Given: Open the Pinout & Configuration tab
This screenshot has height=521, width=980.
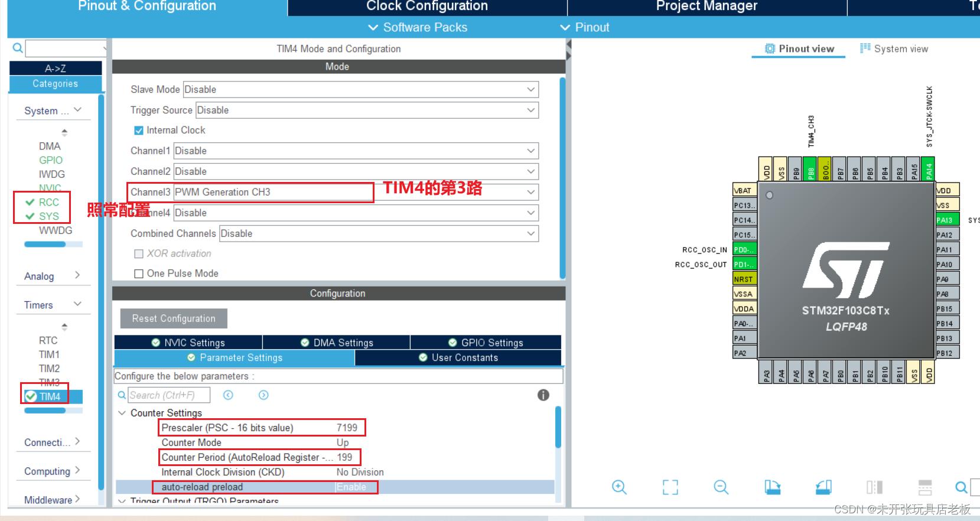Looking at the screenshot, I should pyautogui.click(x=147, y=6).
